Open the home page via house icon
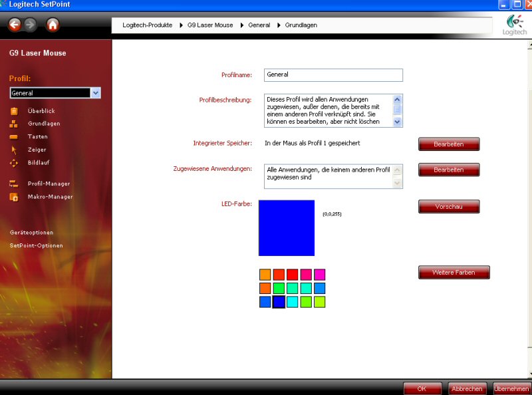 tap(53, 25)
